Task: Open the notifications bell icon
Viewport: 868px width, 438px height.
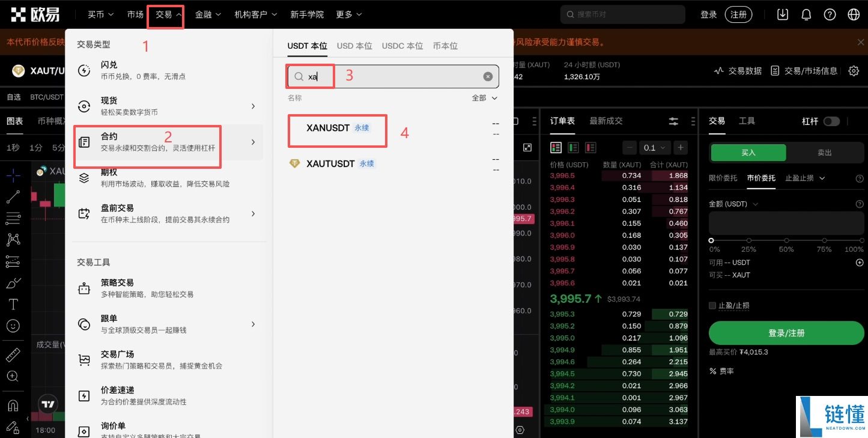Action: 806,14
